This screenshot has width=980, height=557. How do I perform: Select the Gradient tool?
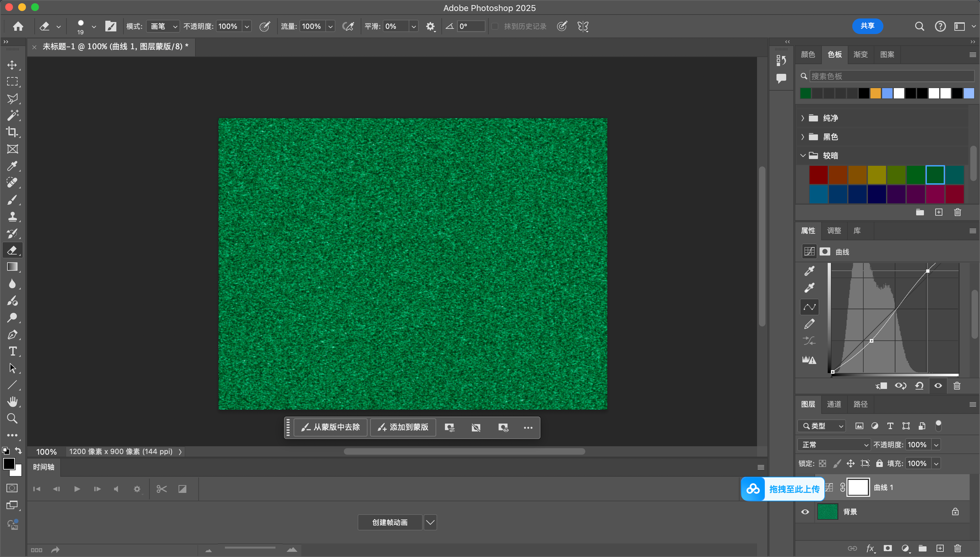click(x=12, y=267)
